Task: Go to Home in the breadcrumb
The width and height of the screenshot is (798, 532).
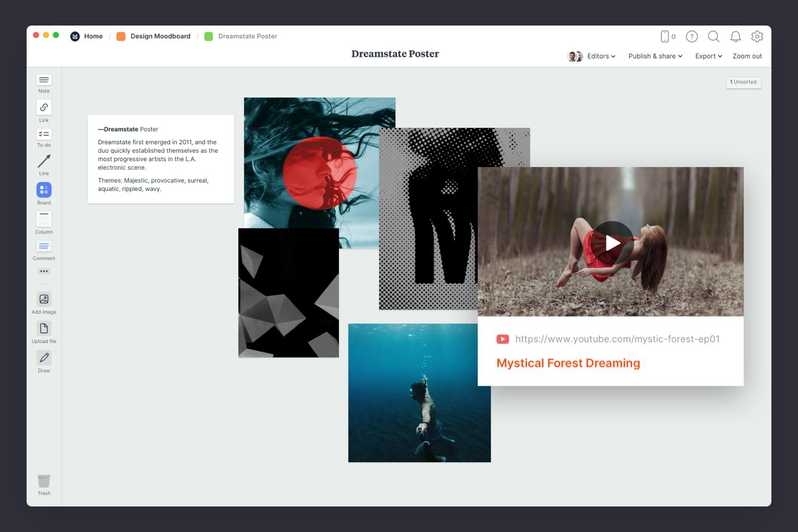Action: click(94, 36)
